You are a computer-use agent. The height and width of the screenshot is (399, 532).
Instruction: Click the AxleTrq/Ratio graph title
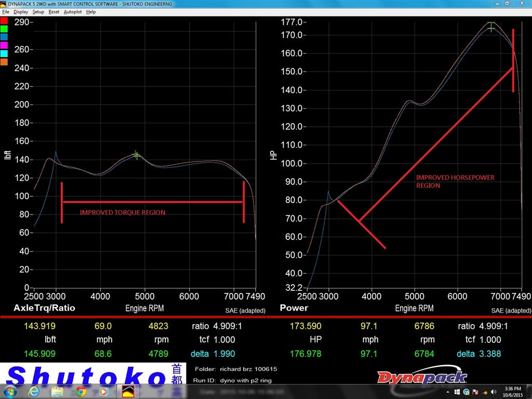[x=44, y=308]
